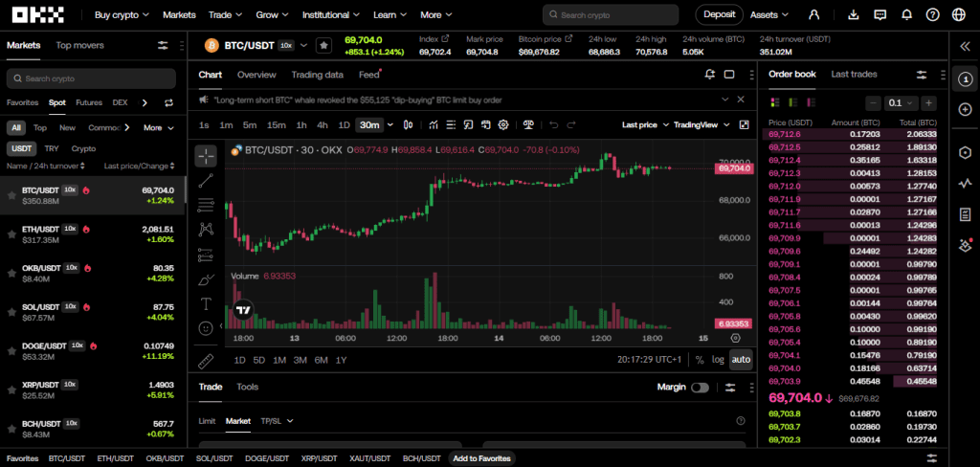This screenshot has width=980, height=467.
Task: Open order book settings sliders
Action: tap(922, 75)
